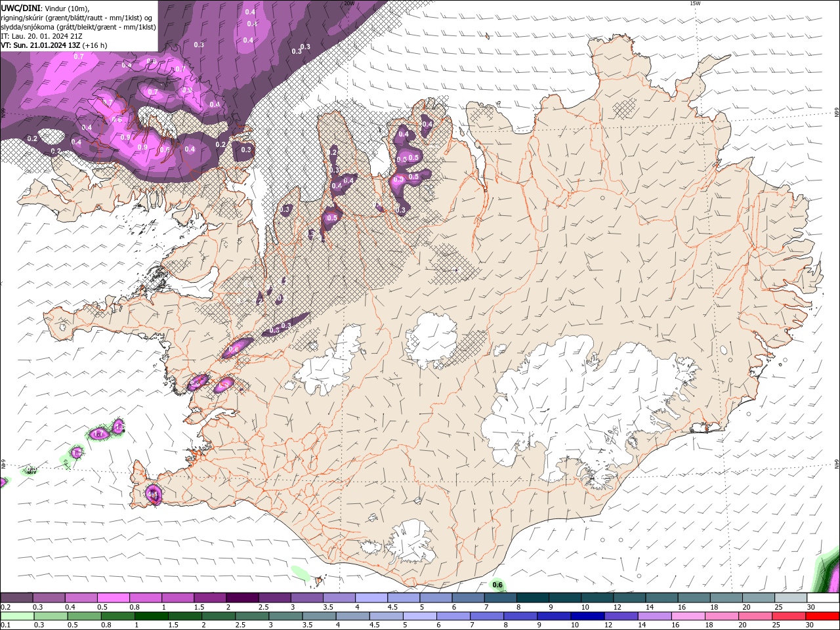The image size is (840, 630).
Task: Click the grey-blue 3.5 swatch in lower legend row
Action: (319, 616)
